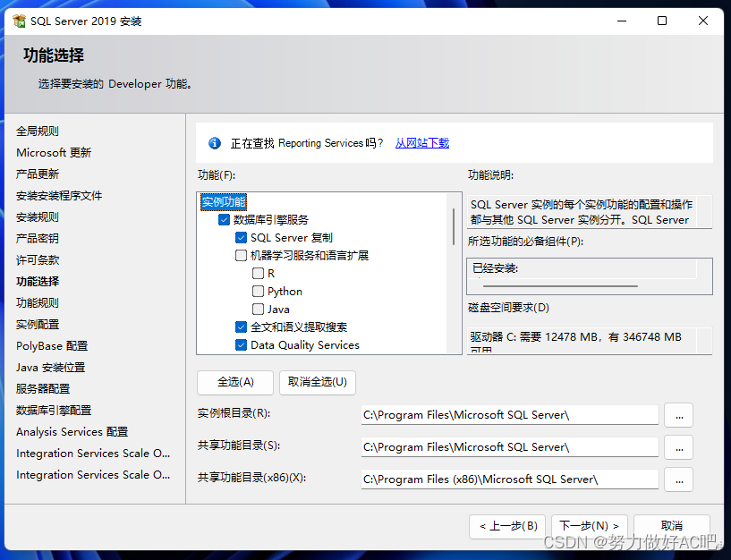Screen dimensions: 731x560
Task: Select the Java 安装位置 step
Action: [x=50, y=368]
